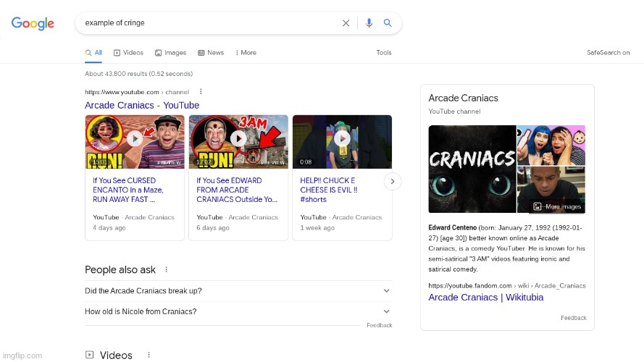
Task: Play the CHUCK E CHEESE short thumbnail
Action: (x=342, y=142)
